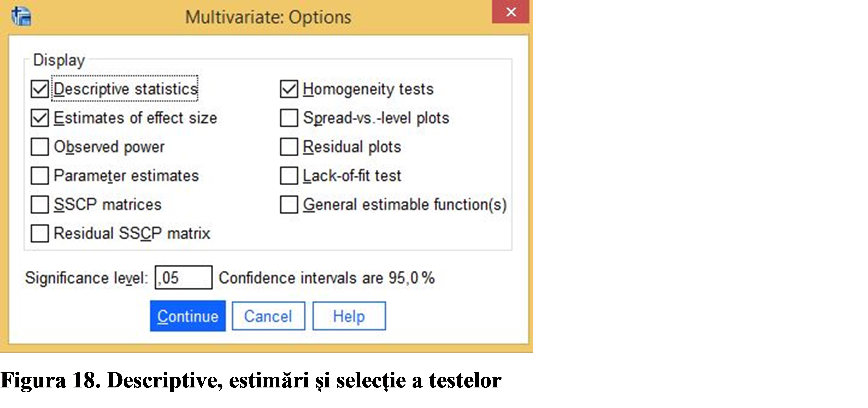Click the Continue button
The width and height of the screenshot is (868, 408).
(x=188, y=316)
